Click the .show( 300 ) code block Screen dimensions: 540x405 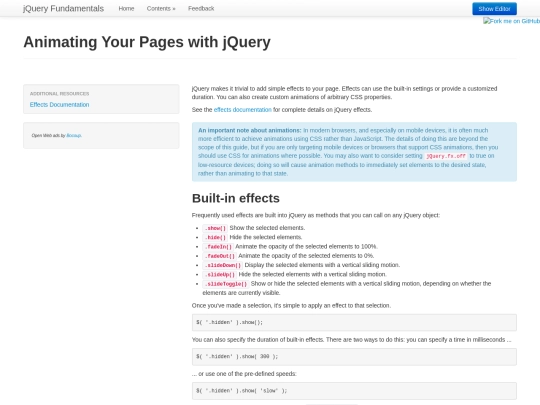(354, 356)
